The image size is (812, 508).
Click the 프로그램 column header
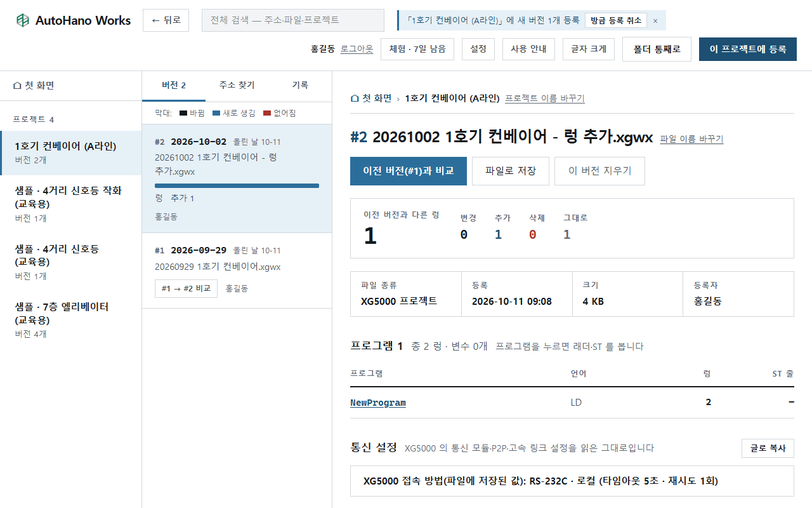pos(367,374)
